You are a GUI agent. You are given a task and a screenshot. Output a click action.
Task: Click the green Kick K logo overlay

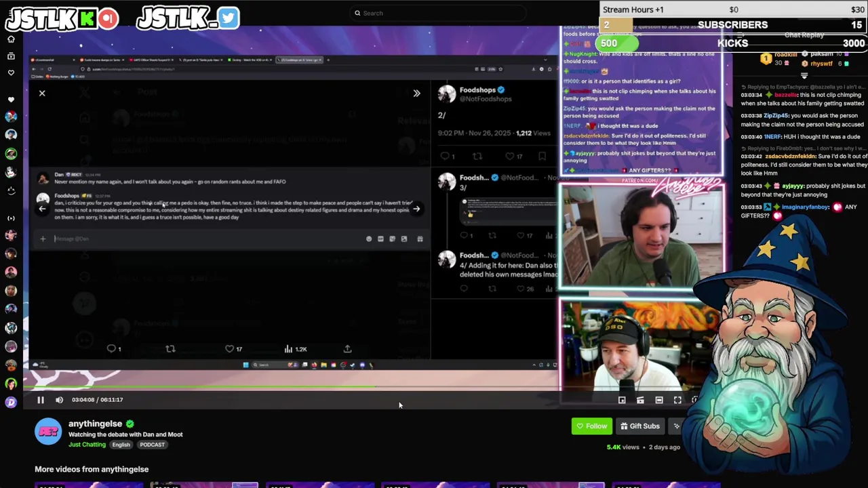(x=87, y=19)
